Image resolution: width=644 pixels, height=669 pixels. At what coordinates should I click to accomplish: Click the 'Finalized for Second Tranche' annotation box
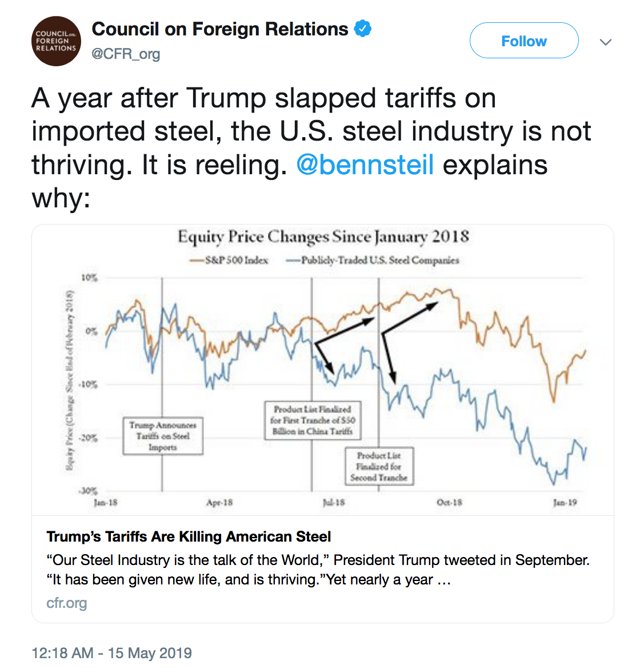click(x=379, y=466)
